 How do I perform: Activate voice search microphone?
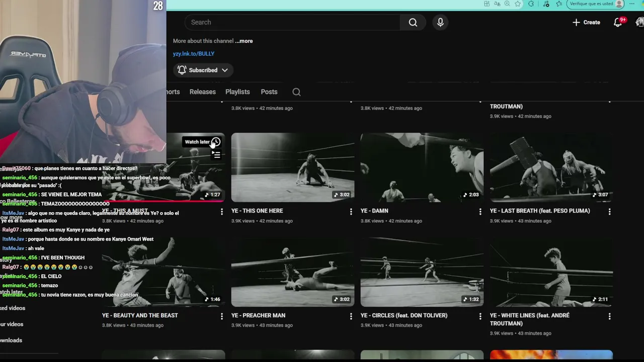click(440, 22)
